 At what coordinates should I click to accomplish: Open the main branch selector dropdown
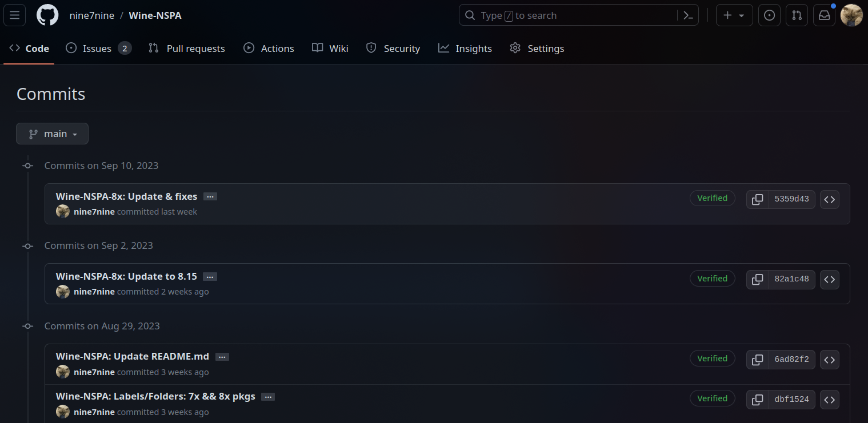pos(52,134)
